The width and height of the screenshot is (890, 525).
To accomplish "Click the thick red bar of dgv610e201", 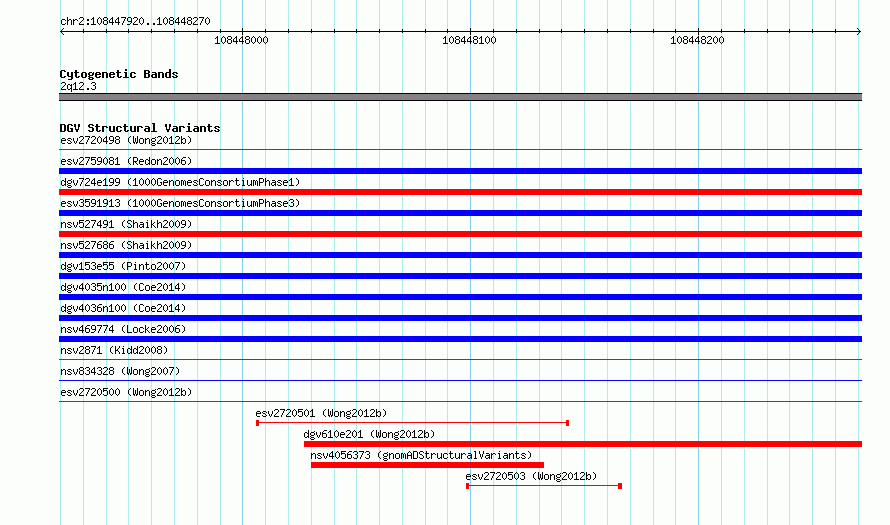I will [583, 444].
